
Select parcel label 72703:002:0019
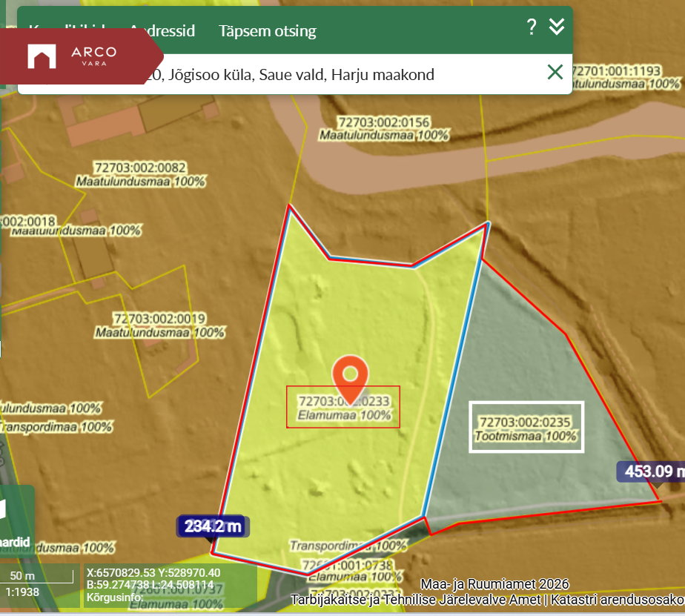point(159,319)
